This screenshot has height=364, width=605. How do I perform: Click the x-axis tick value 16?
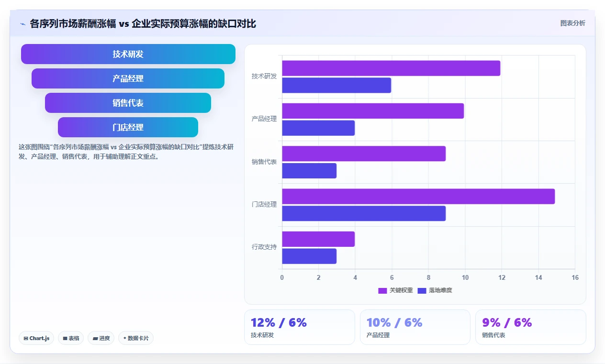(575, 278)
